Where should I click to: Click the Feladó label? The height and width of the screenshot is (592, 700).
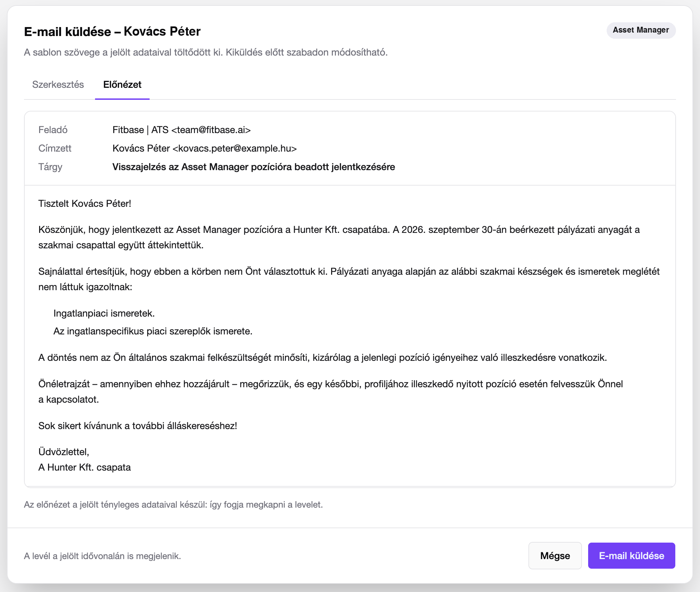[53, 130]
